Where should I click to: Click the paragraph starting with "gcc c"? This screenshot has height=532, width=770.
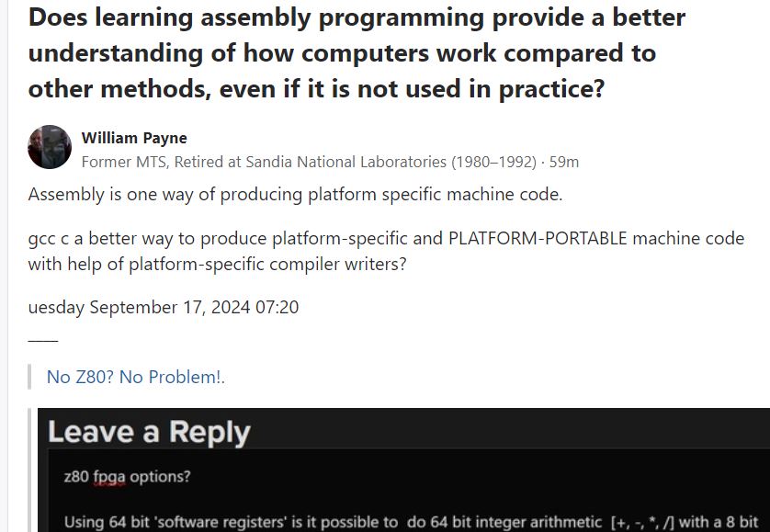[386, 251]
